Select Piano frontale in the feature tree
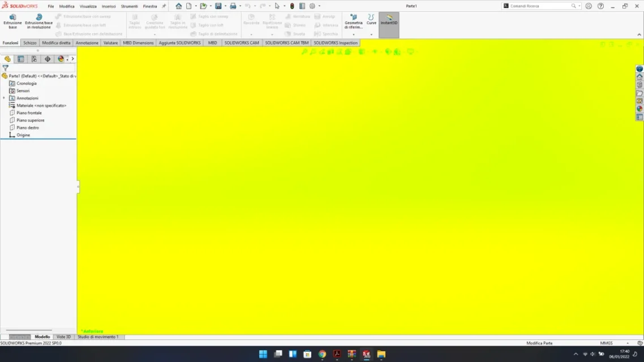Viewport: 644px width, 362px height. tap(29, 113)
